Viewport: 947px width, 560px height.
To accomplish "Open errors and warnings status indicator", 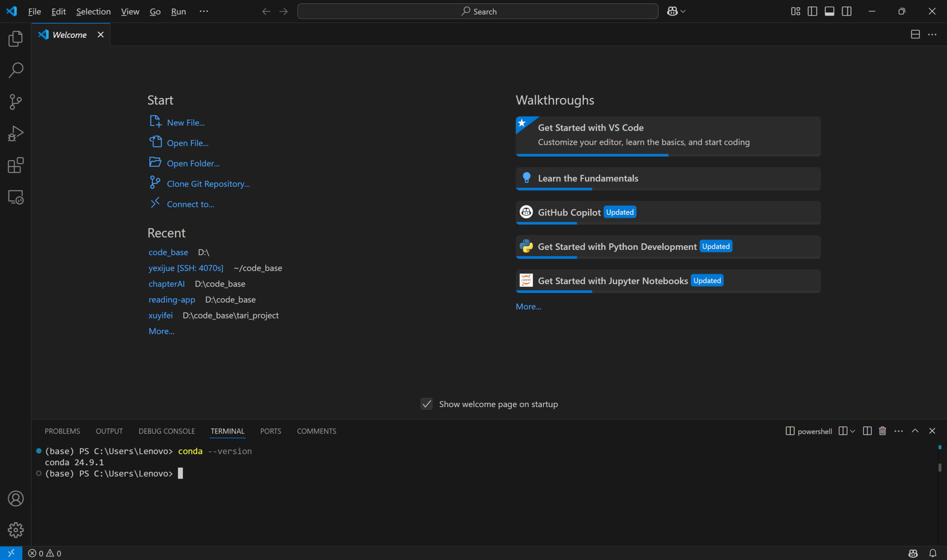I will point(45,553).
